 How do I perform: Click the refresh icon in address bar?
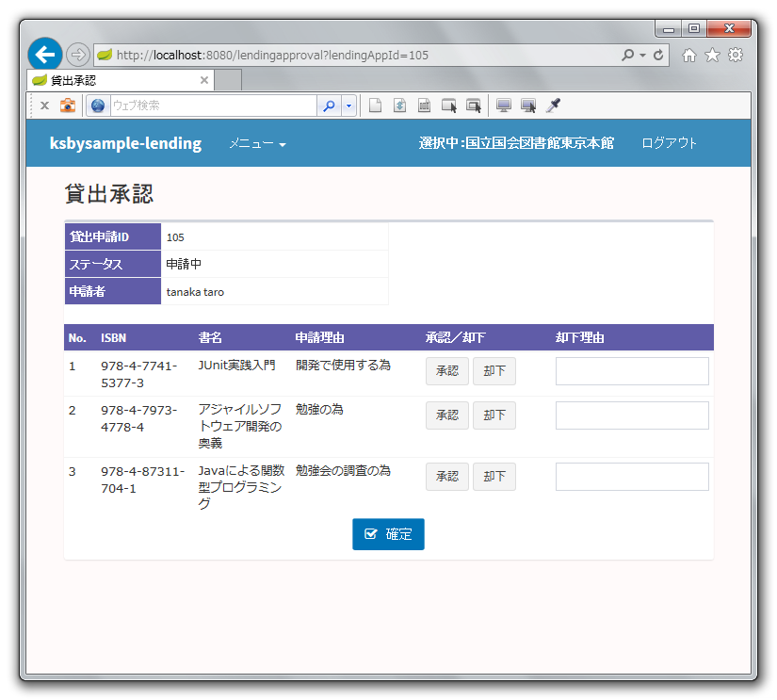(658, 55)
